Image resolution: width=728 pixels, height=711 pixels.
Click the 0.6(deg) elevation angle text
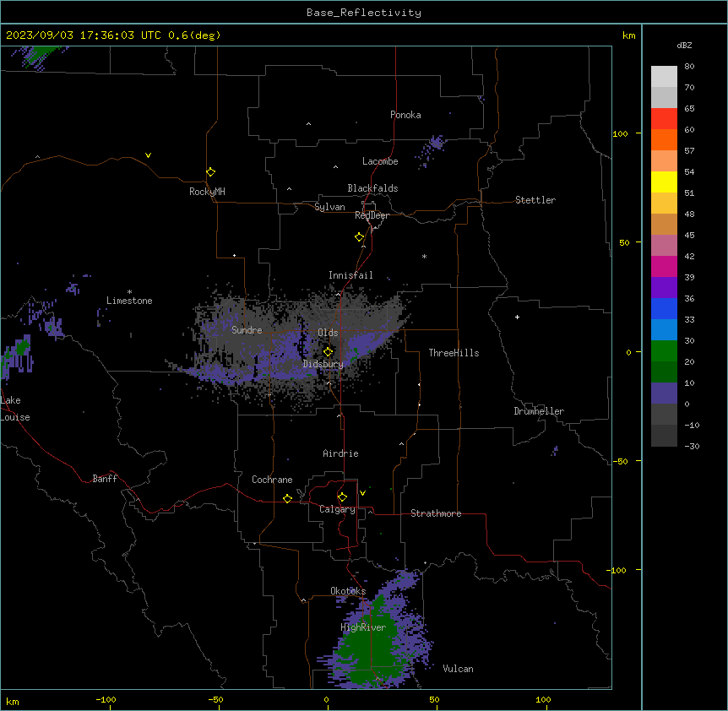194,35
